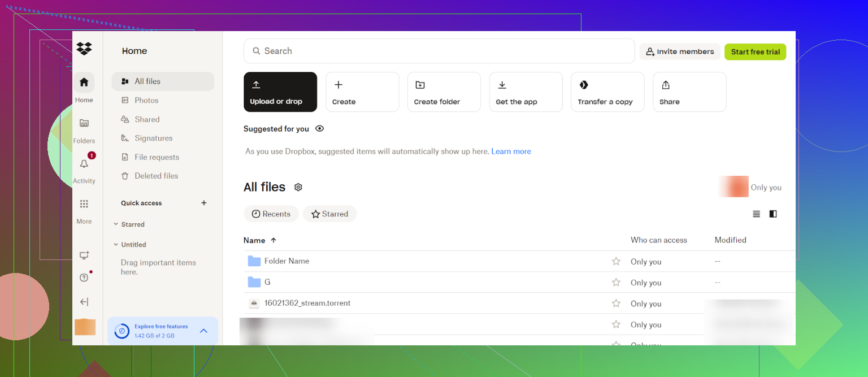This screenshot has height=377, width=868.
Task: Click Only you in the G row
Action: coord(646,283)
